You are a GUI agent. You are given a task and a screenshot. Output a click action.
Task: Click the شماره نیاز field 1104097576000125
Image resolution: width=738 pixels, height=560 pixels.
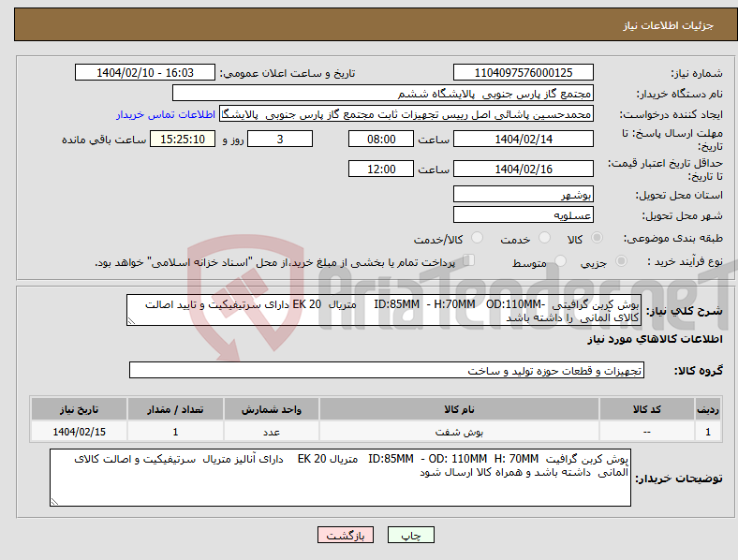click(523, 73)
